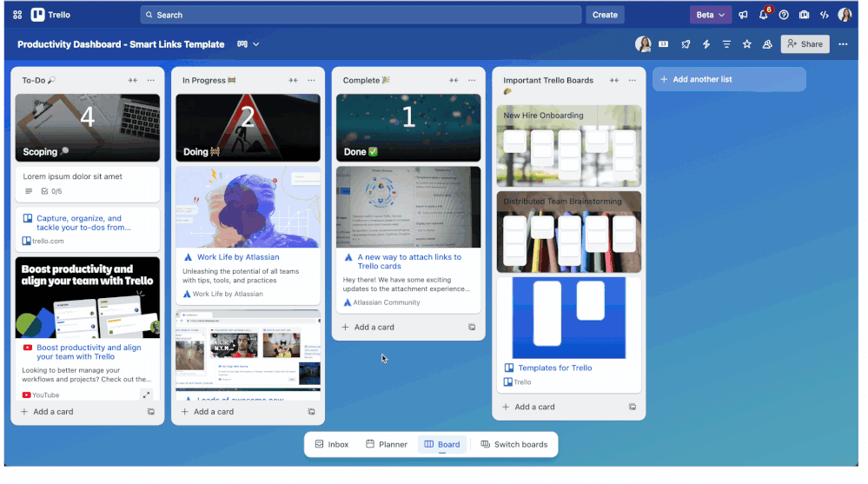Image resolution: width=868 pixels, height=484 pixels.
Task: Collapse the In Progress list
Action: [x=294, y=80]
